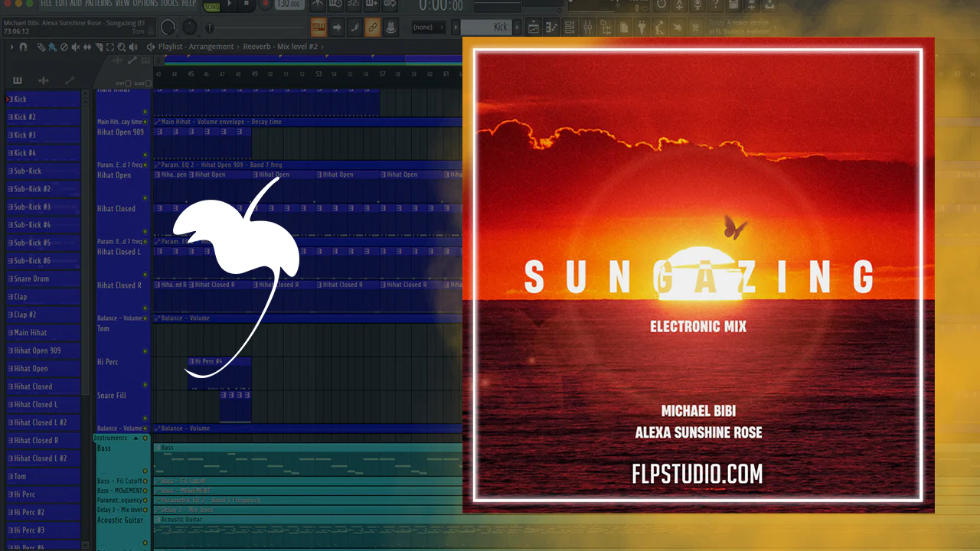Open the VIEW menu

point(123,3)
